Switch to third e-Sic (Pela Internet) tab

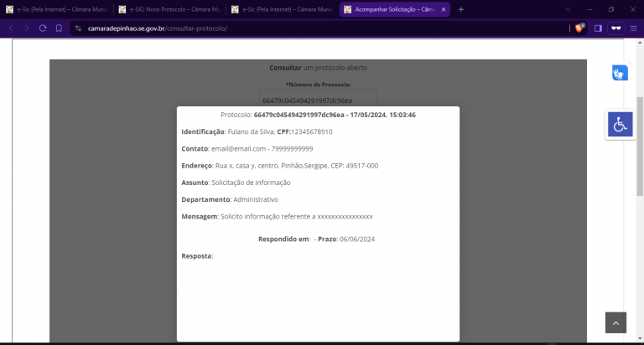pos(281,9)
